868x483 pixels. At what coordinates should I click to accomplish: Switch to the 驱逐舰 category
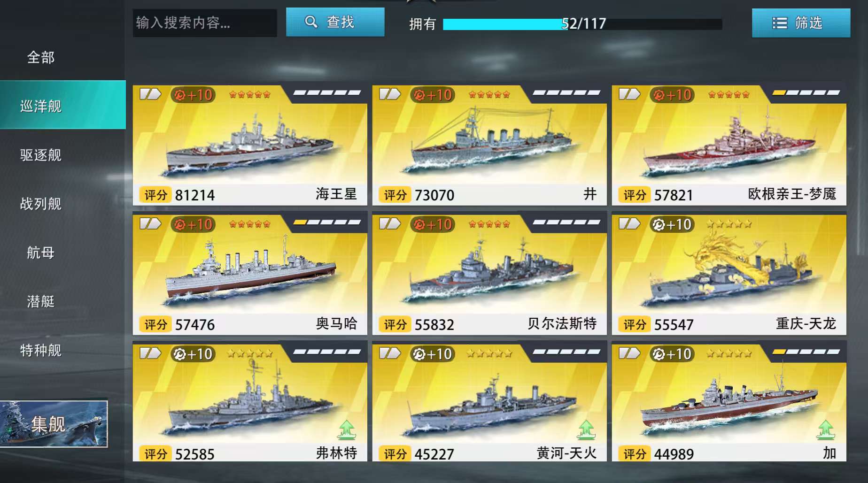(41, 155)
